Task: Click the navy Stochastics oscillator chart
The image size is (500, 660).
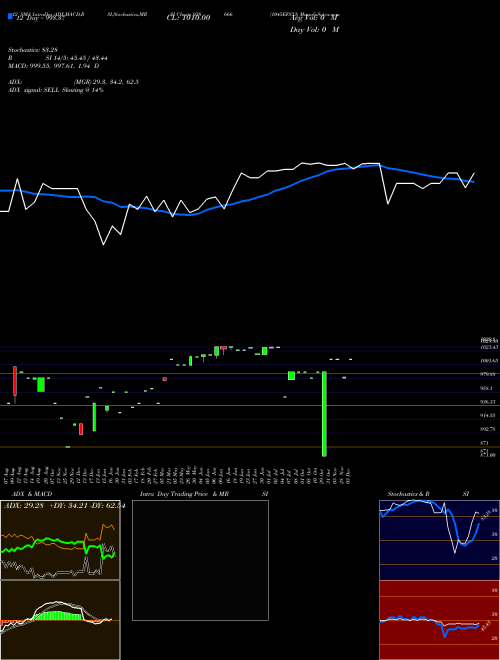Action: pyautogui.click(x=439, y=540)
